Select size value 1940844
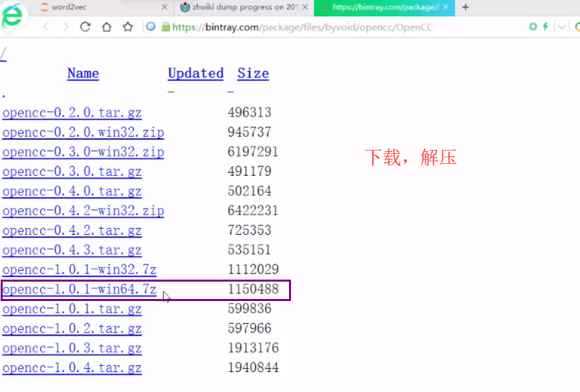 click(x=253, y=367)
